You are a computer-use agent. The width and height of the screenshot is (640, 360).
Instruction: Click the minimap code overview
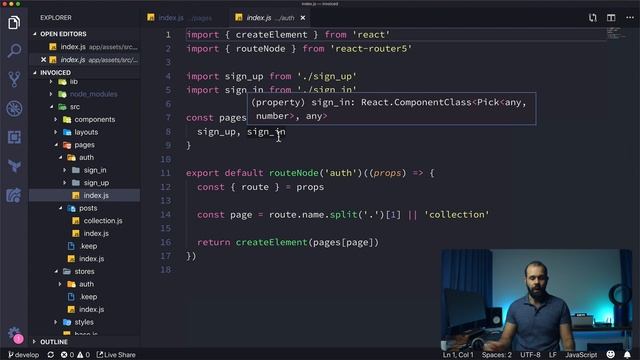[x=616, y=33]
